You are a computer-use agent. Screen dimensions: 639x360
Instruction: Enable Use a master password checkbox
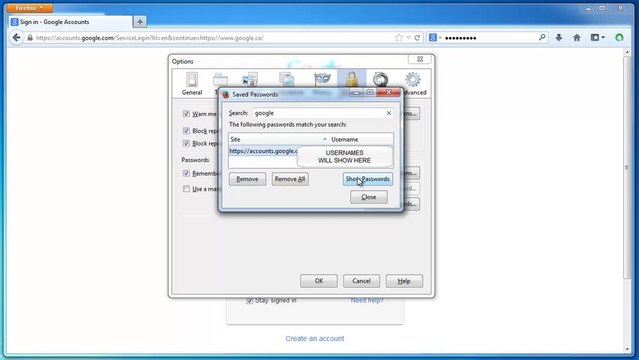pyautogui.click(x=186, y=189)
